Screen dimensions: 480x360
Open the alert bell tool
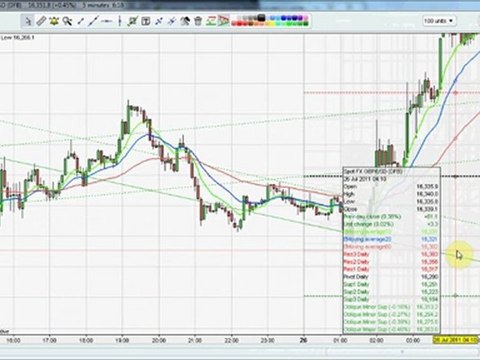click(x=54, y=21)
